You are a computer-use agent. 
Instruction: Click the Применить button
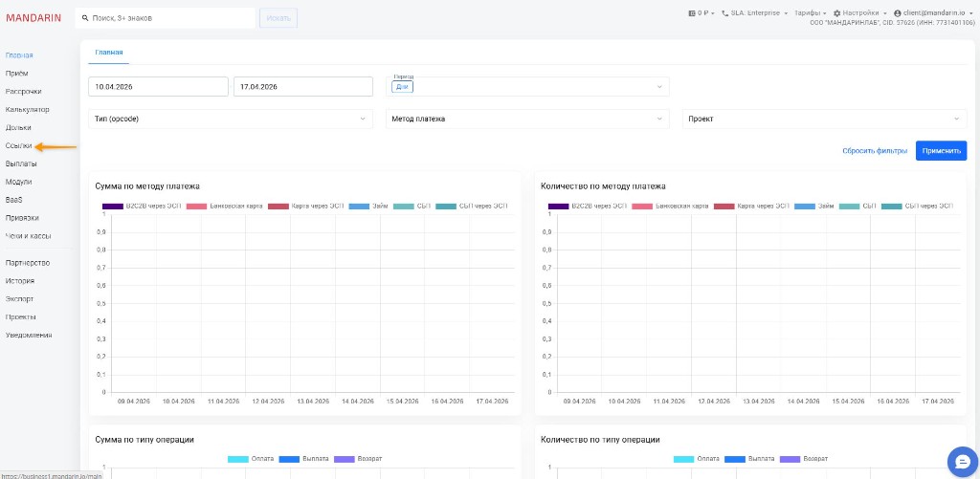coord(941,151)
